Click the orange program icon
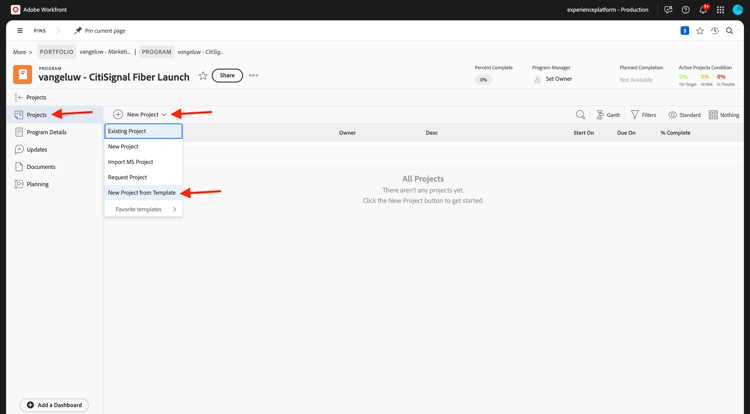The image size is (750, 414). [x=22, y=75]
